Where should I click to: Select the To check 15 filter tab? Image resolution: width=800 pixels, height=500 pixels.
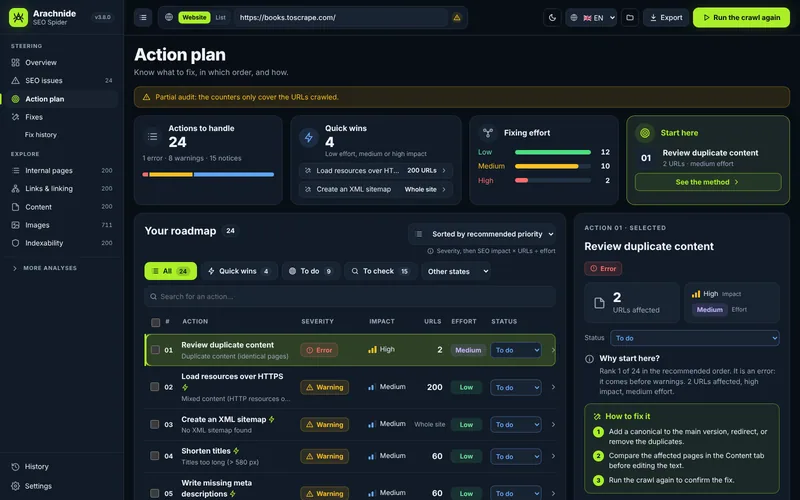[x=380, y=271]
